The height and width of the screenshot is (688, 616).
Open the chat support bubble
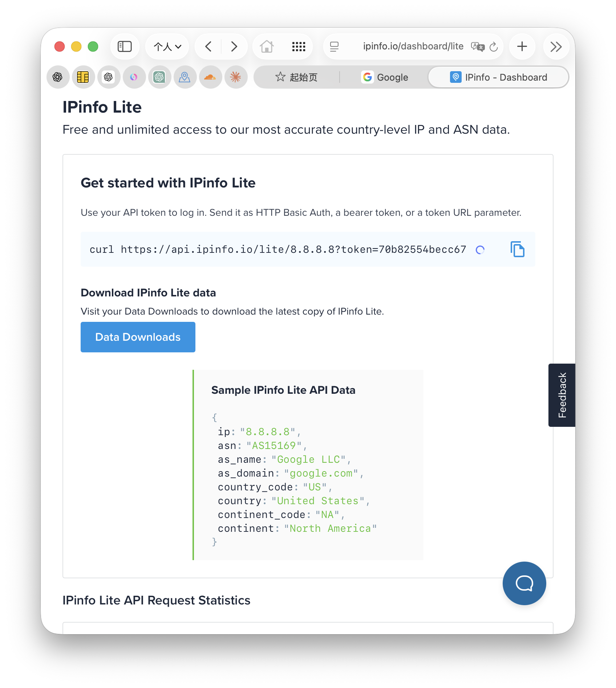[524, 583]
